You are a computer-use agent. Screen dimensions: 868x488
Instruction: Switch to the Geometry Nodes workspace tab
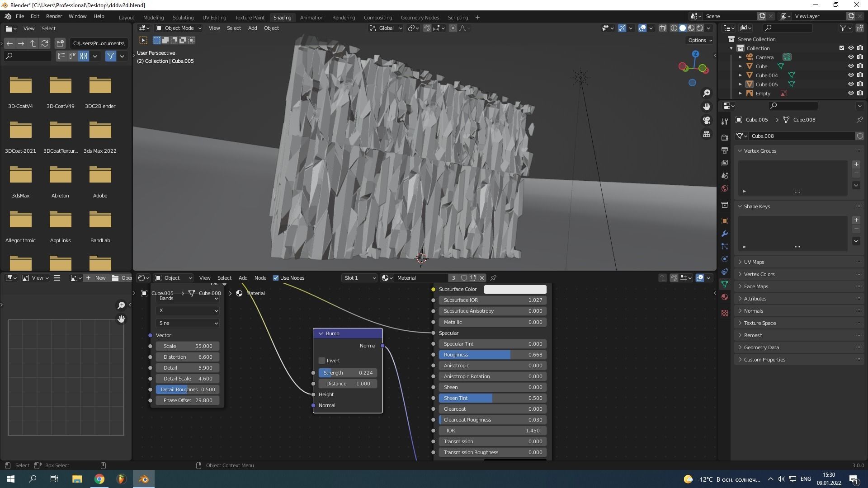click(x=420, y=17)
